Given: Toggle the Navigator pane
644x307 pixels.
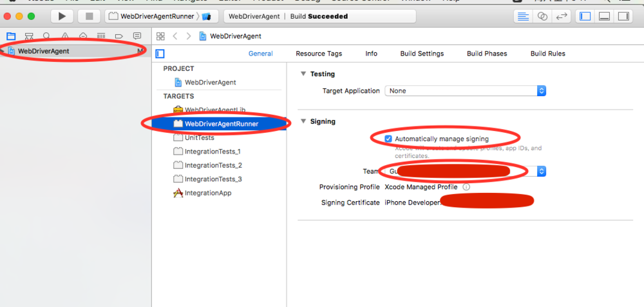Looking at the screenshot, I should pyautogui.click(x=585, y=17).
